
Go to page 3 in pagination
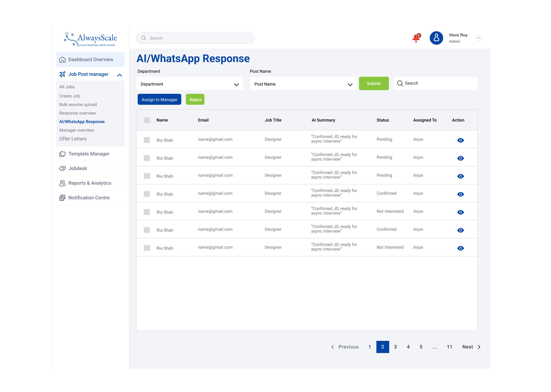[x=396, y=347]
